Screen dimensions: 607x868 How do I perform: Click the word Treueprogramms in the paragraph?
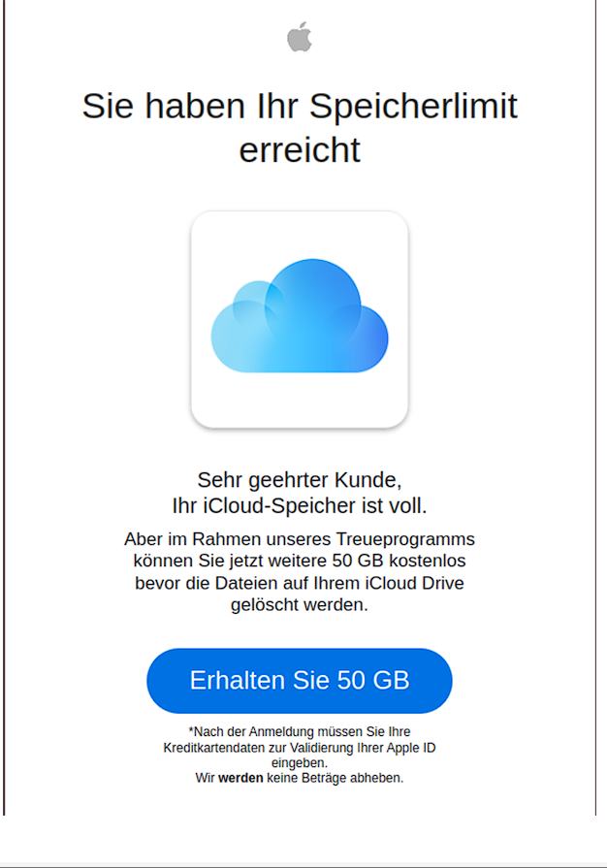(x=415, y=539)
